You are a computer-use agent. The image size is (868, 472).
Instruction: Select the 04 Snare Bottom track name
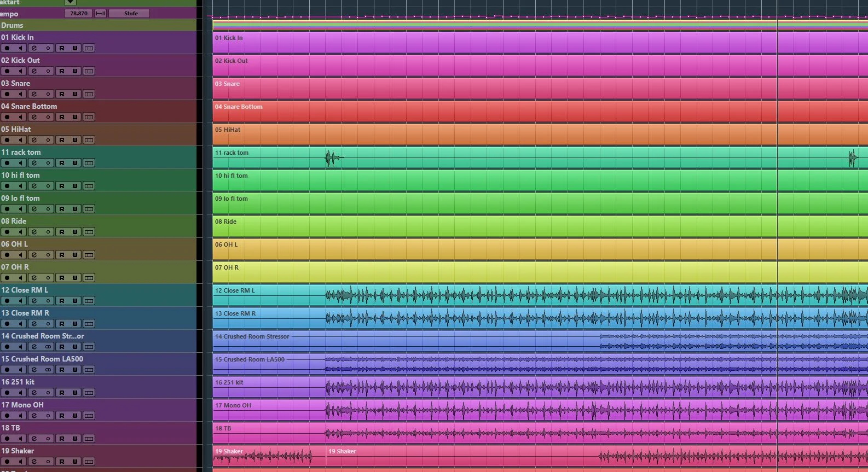pos(29,106)
